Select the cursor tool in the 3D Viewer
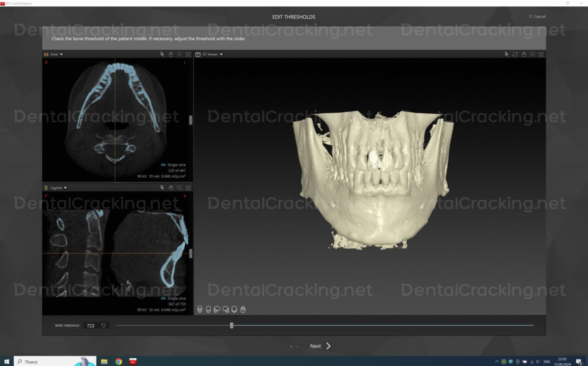 click(x=506, y=54)
